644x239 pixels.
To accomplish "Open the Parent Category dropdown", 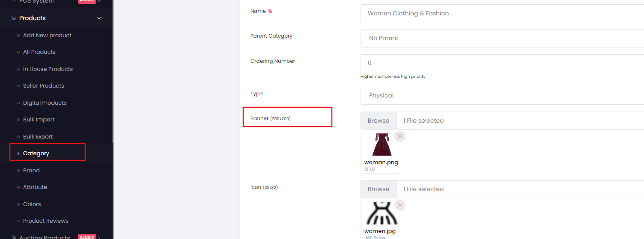I will coord(502,38).
